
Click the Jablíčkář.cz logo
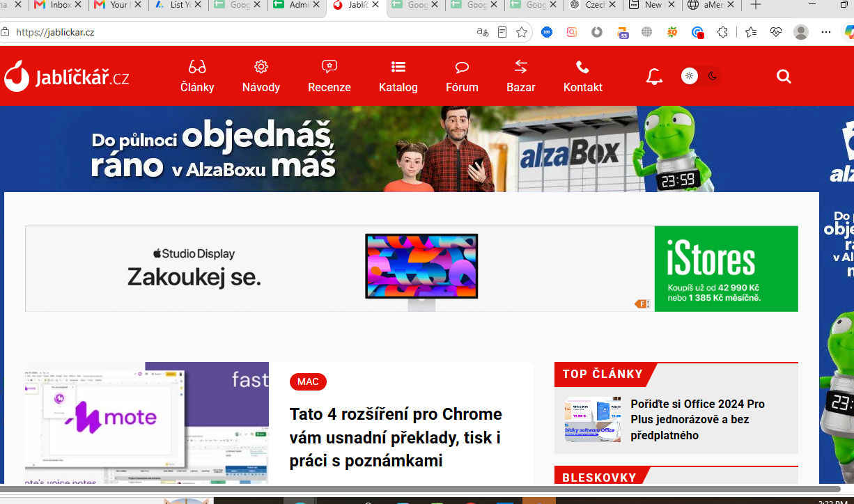pyautogui.click(x=66, y=76)
